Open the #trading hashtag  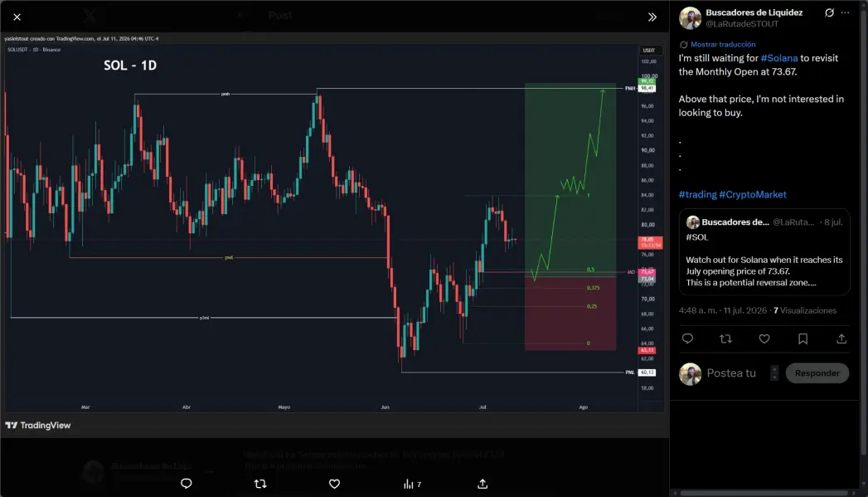[697, 194]
